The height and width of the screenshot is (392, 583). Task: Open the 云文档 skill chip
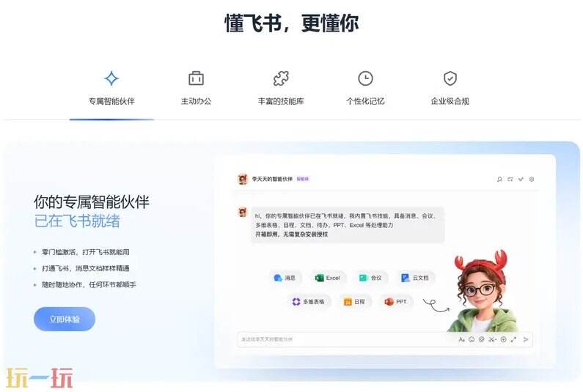pos(415,278)
